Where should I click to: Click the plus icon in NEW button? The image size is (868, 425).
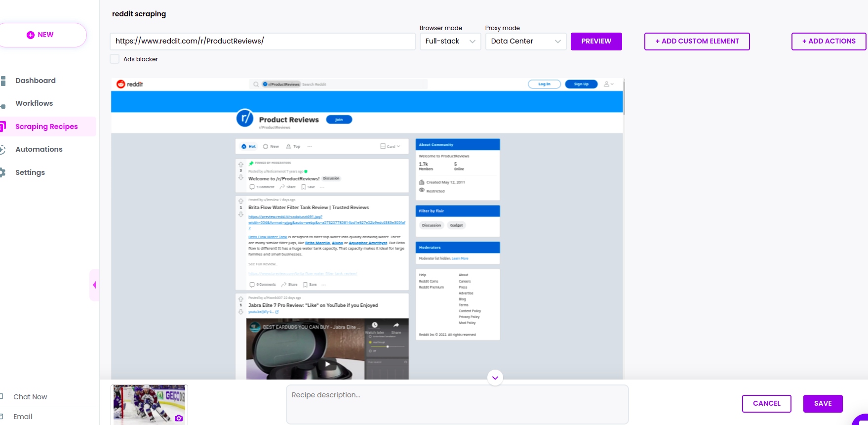click(x=31, y=35)
